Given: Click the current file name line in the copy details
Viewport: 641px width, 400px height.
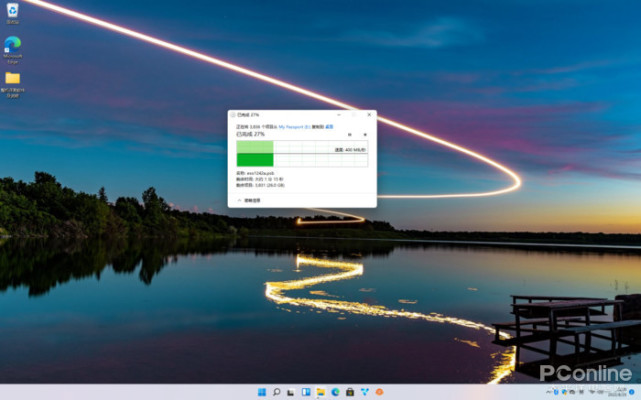Looking at the screenshot, I should 255,173.
